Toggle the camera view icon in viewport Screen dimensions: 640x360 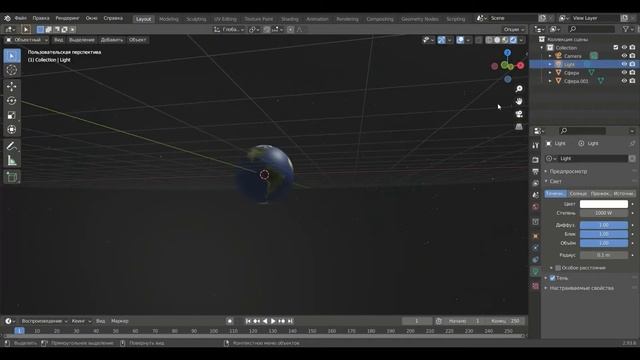coord(519,114)
